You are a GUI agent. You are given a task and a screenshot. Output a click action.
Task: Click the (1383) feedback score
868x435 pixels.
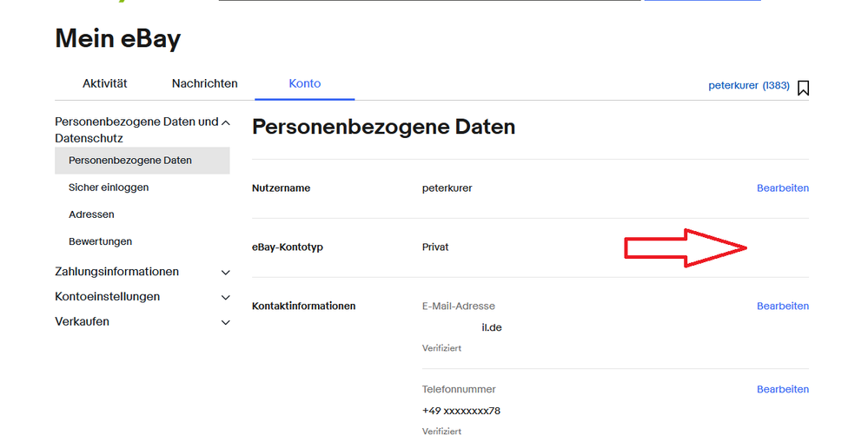(776, 86)
